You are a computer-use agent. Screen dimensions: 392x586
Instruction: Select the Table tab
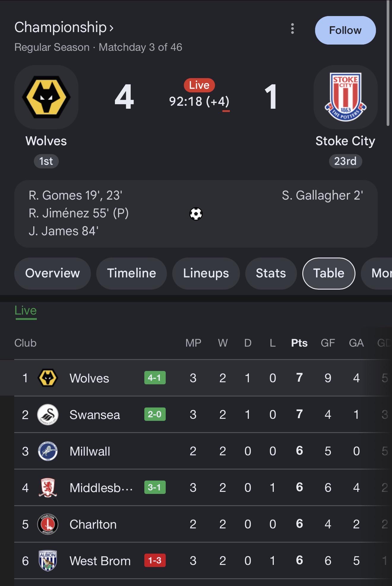click(329, 273)
